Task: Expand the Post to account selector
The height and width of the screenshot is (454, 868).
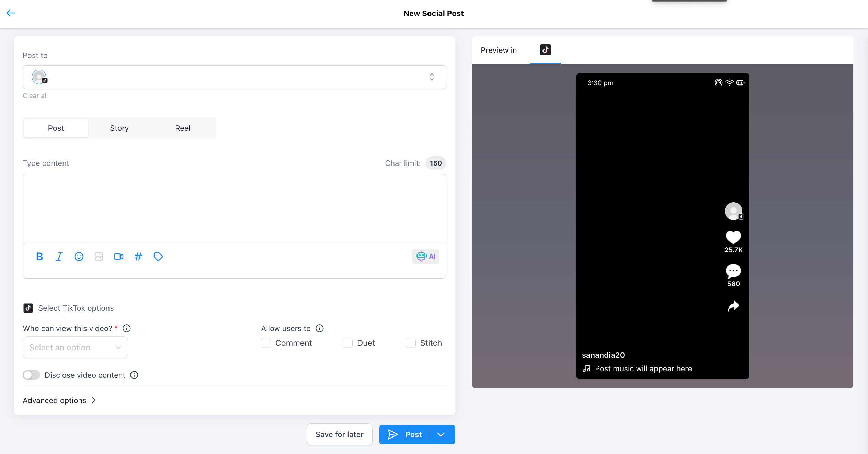Action: point(432,77)
